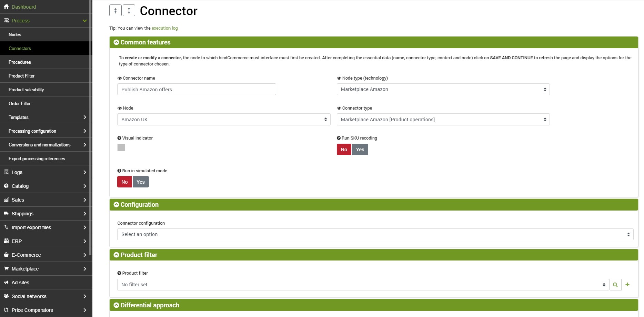Open the Connector configuration select box

(375, 234)
